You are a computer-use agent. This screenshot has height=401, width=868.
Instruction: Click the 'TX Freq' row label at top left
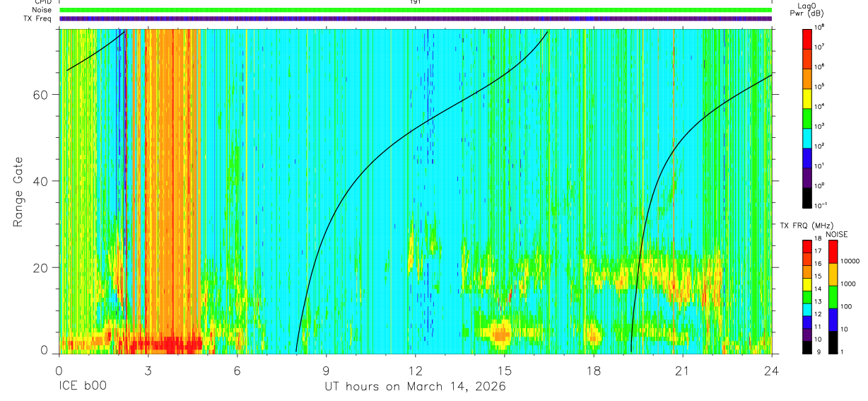pyautogui.click(x=38, y=18)
